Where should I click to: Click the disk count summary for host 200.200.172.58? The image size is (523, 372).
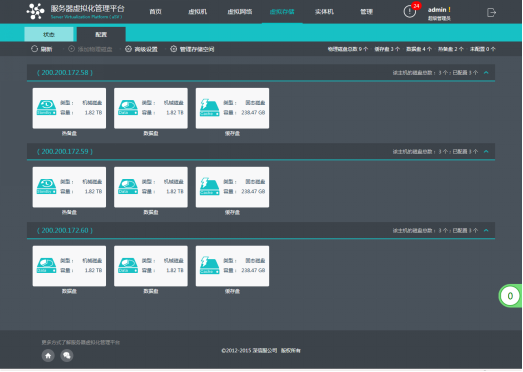pos(435,72)
